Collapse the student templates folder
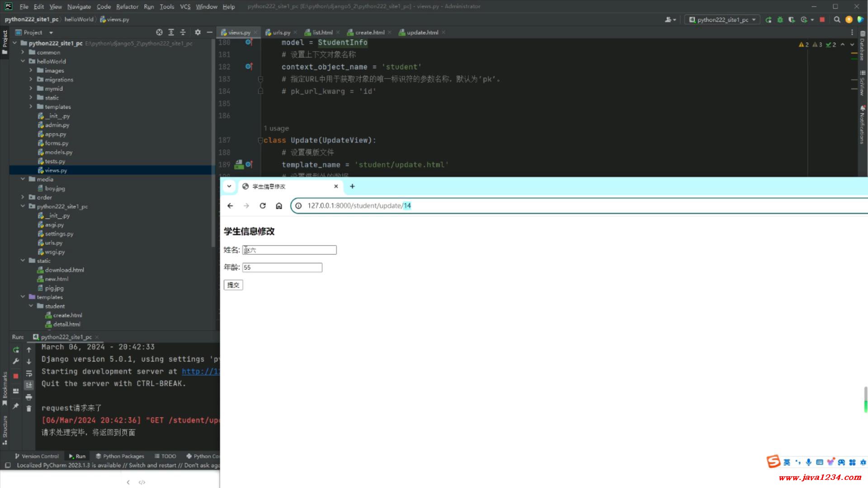868x488 pixels. (x=31, y=306)
